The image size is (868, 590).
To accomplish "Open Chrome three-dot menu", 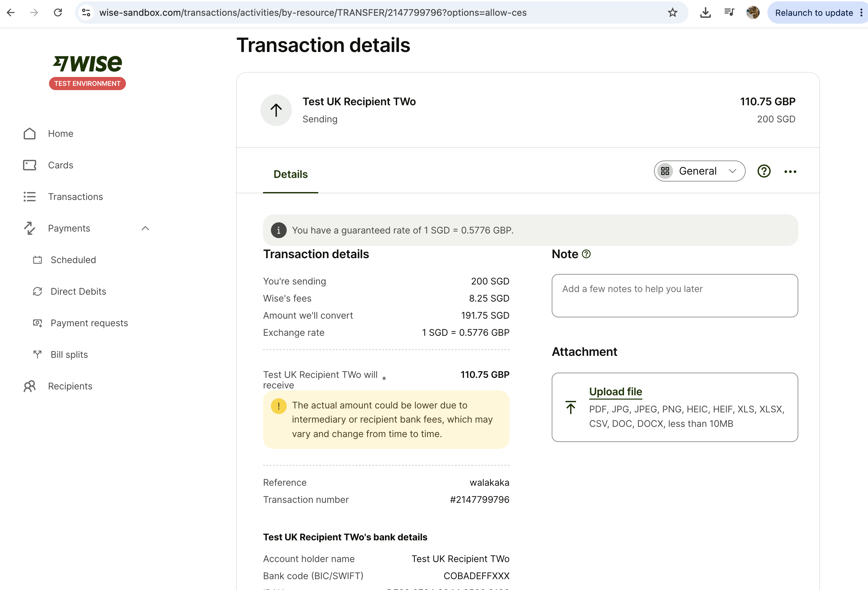I will click(861, 13).
